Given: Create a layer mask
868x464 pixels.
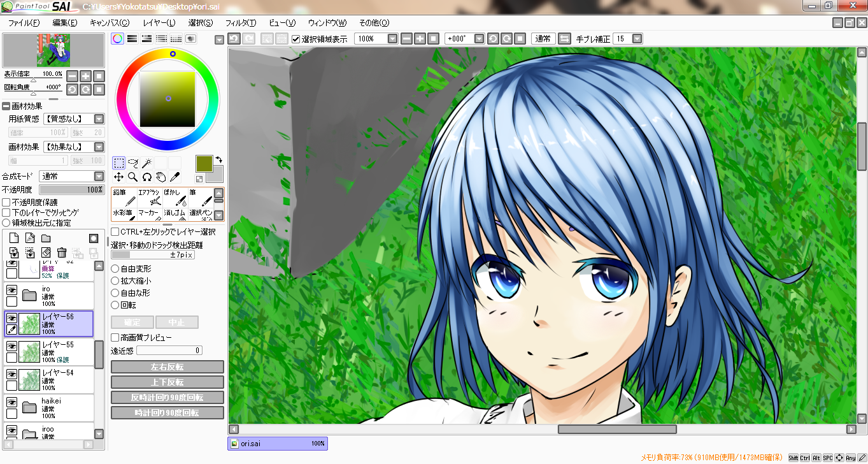Looking at the screenshot, I should click(94, 238).
